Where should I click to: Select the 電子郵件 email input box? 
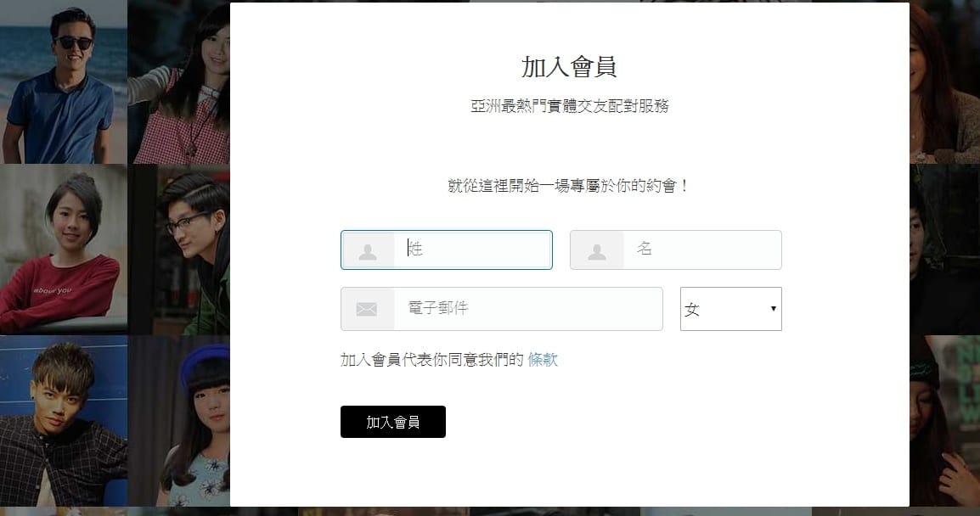527,309
